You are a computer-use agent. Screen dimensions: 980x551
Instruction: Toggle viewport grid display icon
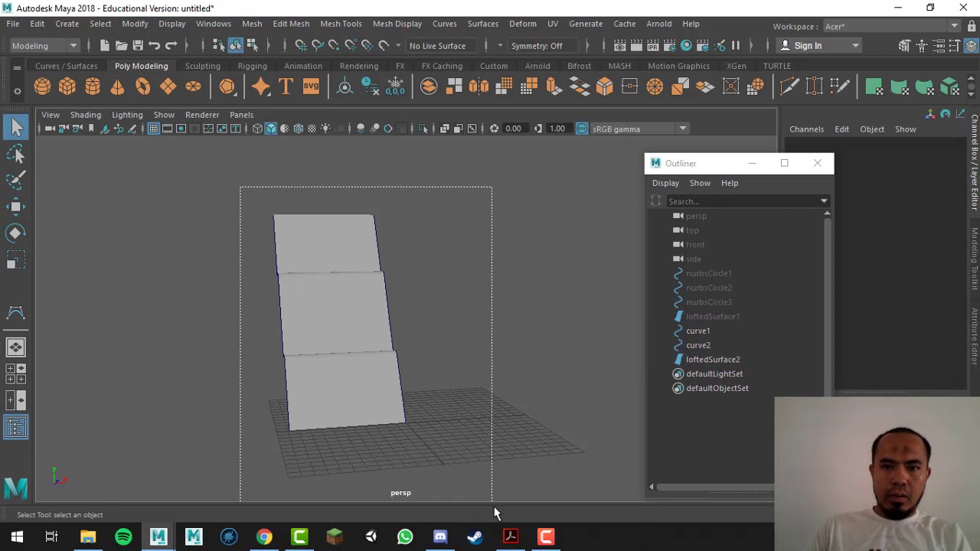pyautogui.click(x=154, y=129)
